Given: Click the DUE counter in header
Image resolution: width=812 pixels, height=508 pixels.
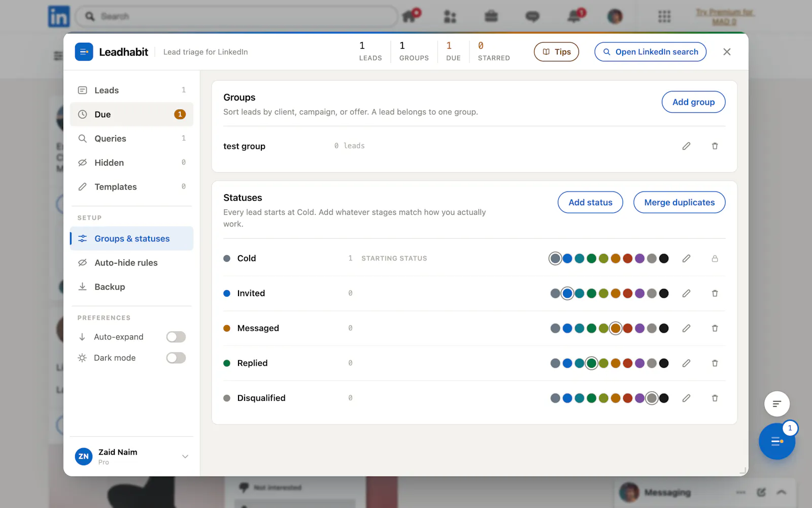Looking at the screenshot, I should click(x=453, y=52).
